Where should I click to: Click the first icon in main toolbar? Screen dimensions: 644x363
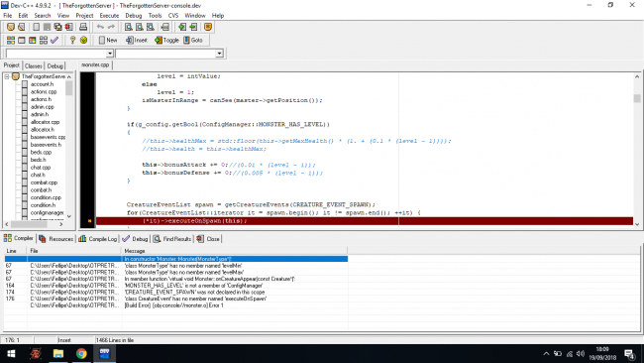pyautogui.click(x=11, y=27)
